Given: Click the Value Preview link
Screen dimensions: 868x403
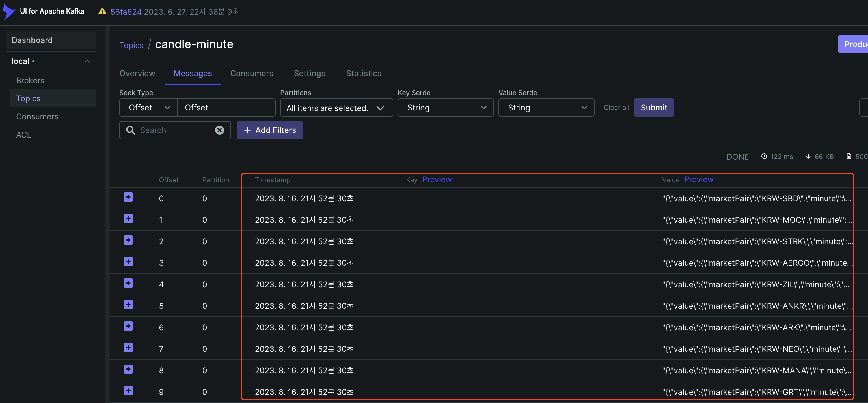Looking at the screenshot, I should tap(699, 179).
